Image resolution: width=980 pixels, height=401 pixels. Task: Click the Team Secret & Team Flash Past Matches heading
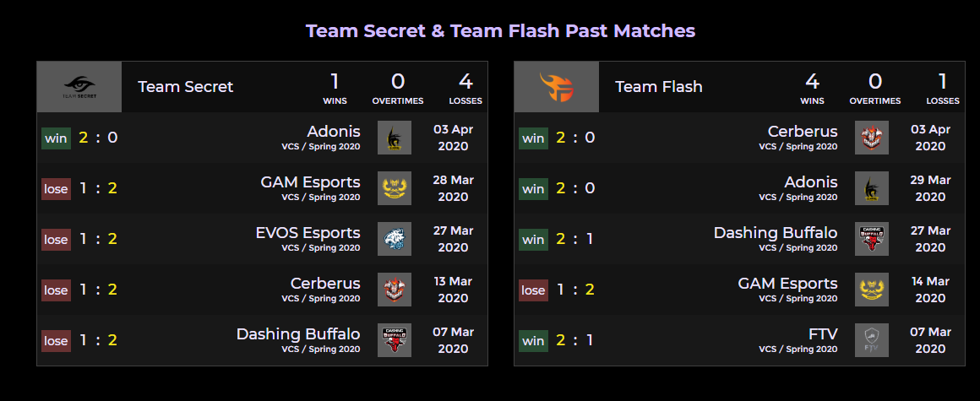(500, 31)
